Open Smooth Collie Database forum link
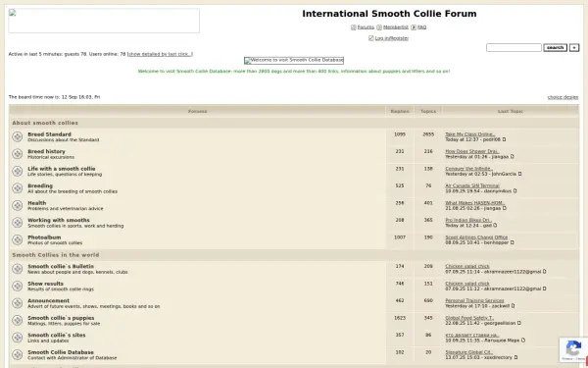Viewport: 588px width, 368px height. click(x=61, y=352)
